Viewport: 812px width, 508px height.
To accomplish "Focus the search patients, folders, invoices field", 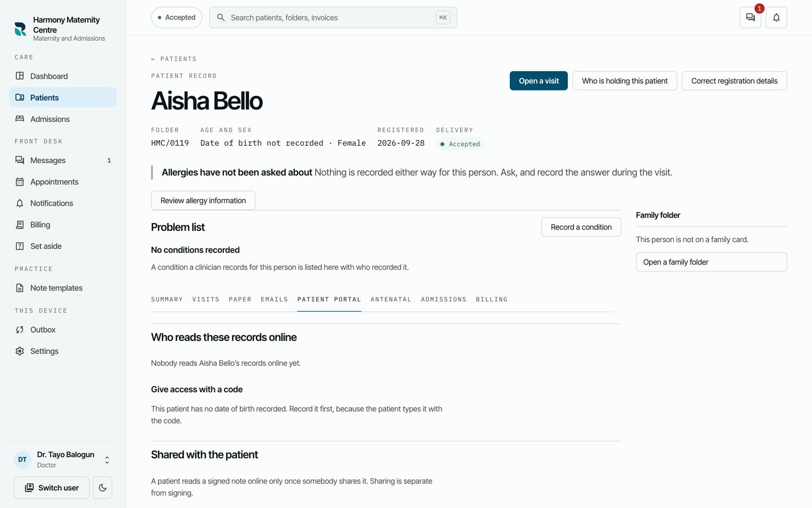I will (x=333, y=17).
